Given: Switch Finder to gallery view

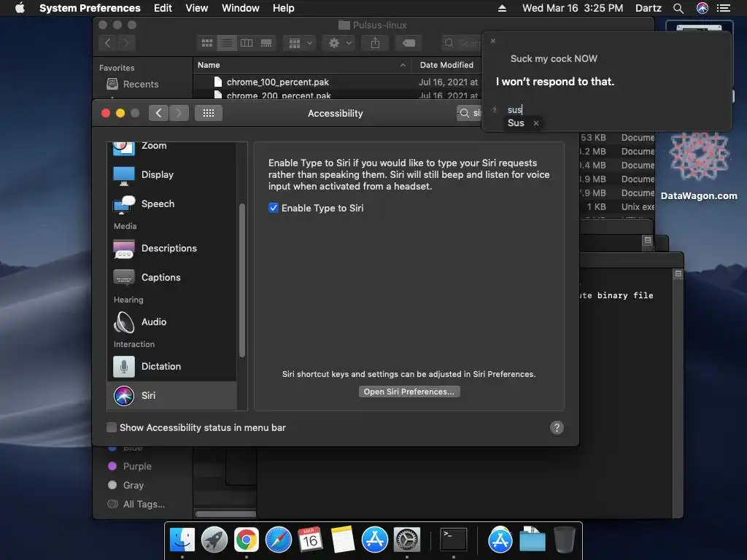Looking at the screenshot, I should tap(266, 43).
